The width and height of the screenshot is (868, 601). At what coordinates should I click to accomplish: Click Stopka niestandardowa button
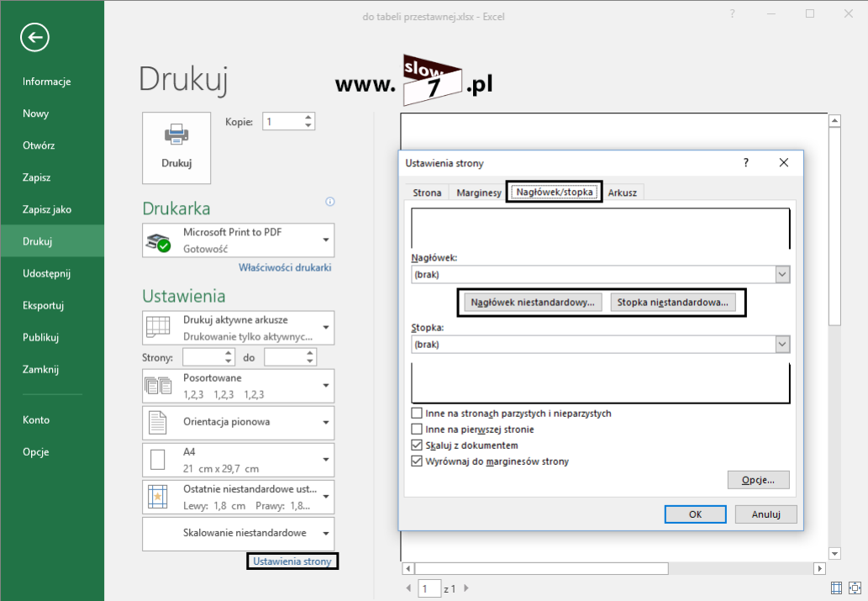672,303
